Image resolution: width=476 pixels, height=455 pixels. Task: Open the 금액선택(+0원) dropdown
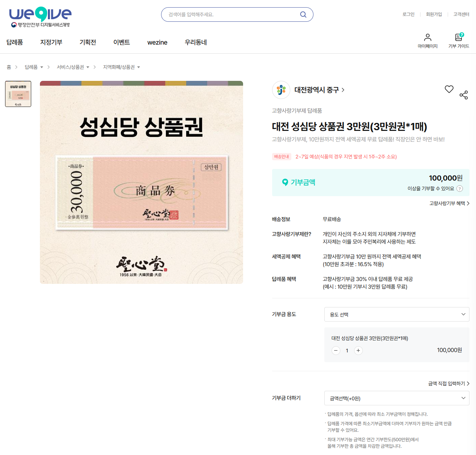pyautogui.click(x=397, y=398)
